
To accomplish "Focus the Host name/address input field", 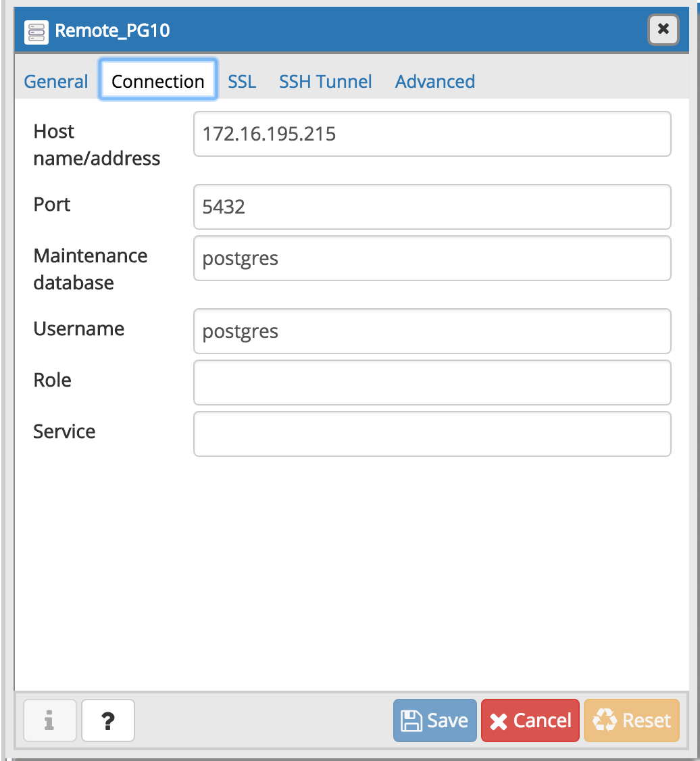I will point(432,134).
